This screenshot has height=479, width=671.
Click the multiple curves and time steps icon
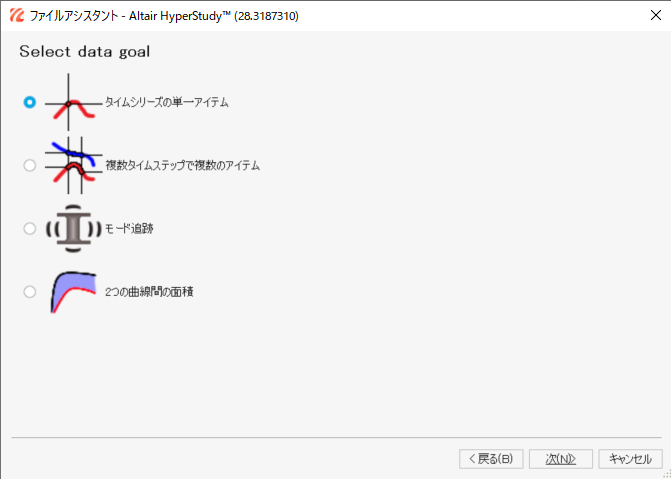point(73,165)
